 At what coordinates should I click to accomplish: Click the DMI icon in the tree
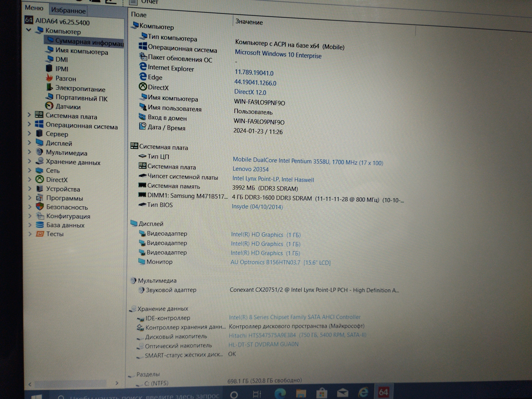pos(50,59)
